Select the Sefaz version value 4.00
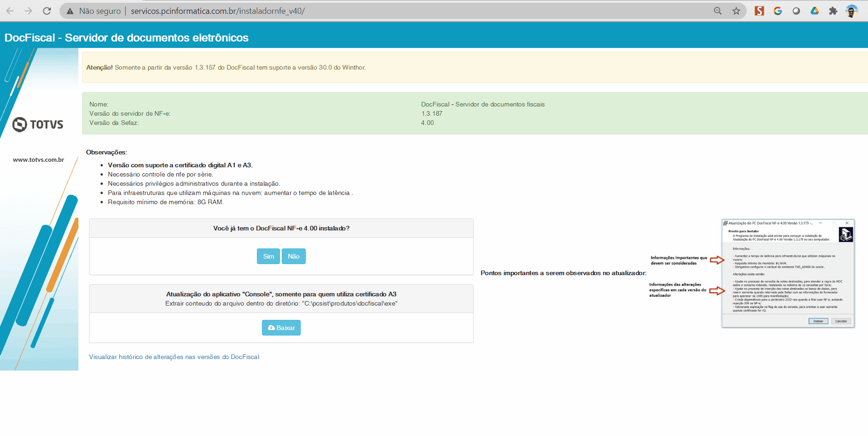 [428, 123]
